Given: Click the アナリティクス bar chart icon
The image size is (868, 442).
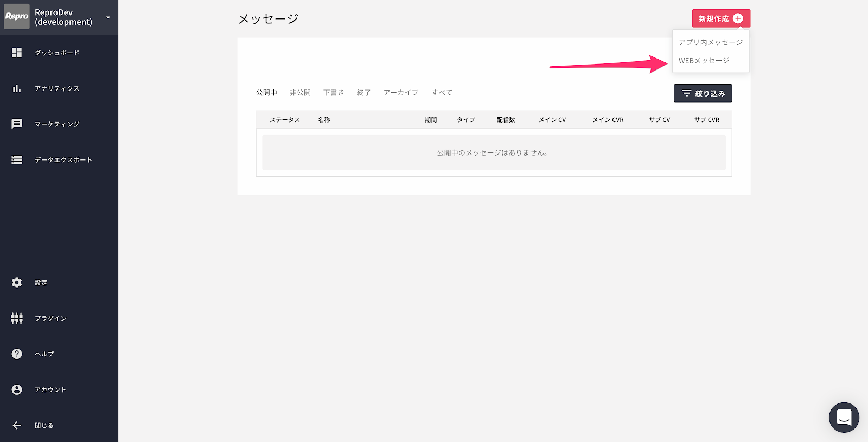Looking at the screenshot, I should pos(17,88).
